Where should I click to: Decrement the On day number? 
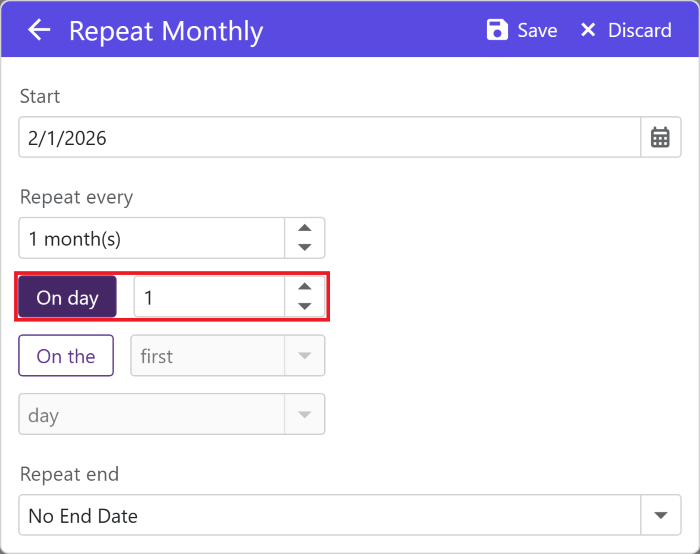tap(305, 306)
